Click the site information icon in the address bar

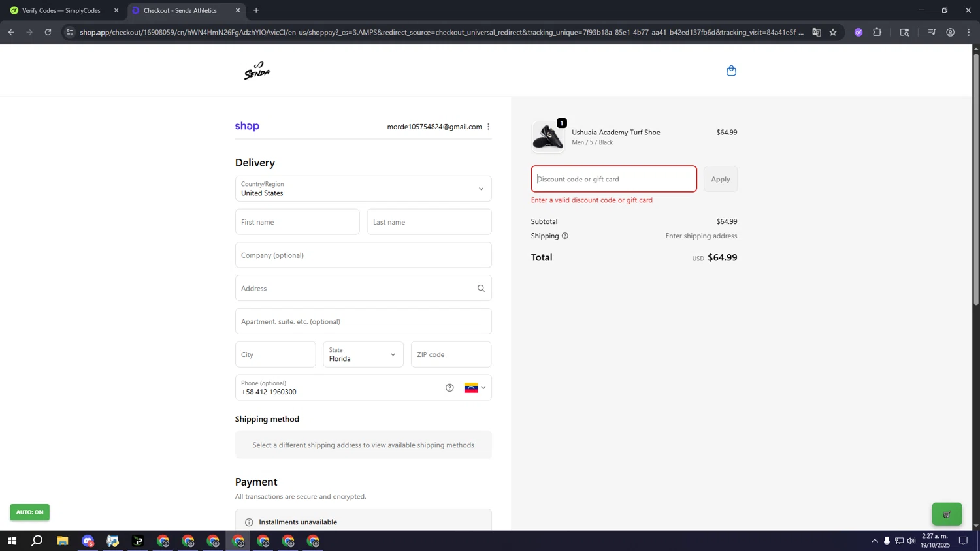(x=70, y=32)
